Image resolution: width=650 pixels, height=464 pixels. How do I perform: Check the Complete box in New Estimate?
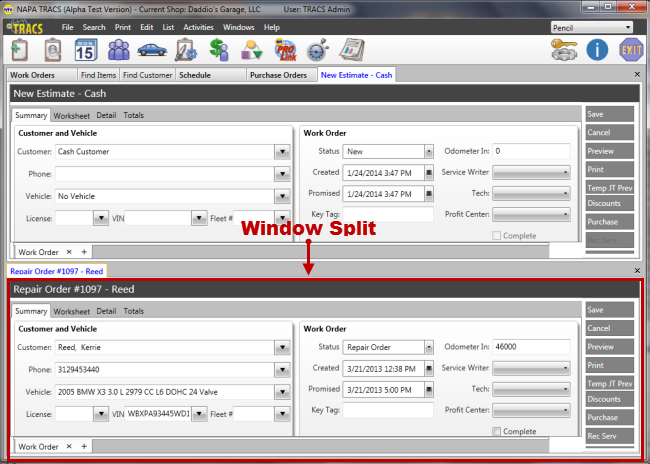click(496, 236)
